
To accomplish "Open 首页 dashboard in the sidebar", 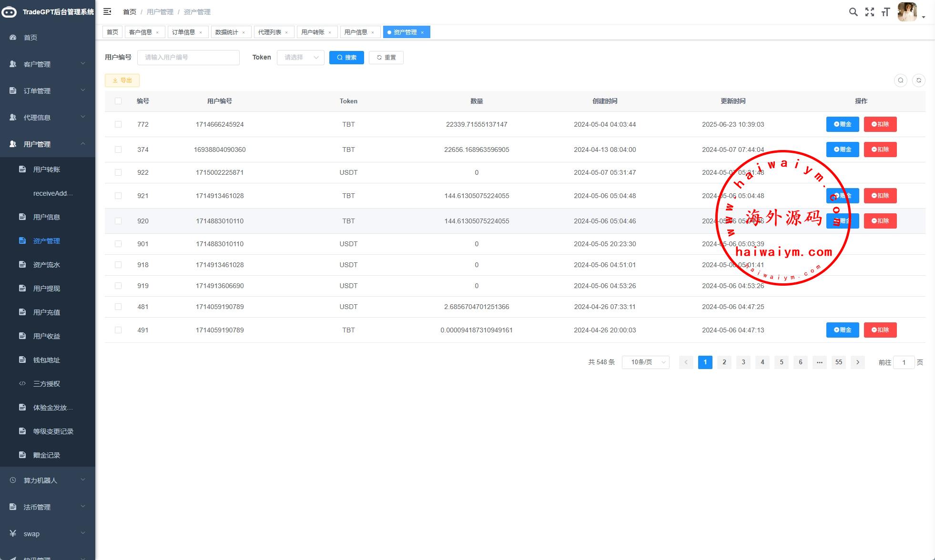I will tap(30, 38).
